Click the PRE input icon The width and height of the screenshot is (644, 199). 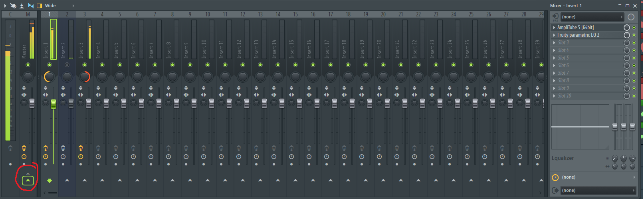[x=555, y=17]
